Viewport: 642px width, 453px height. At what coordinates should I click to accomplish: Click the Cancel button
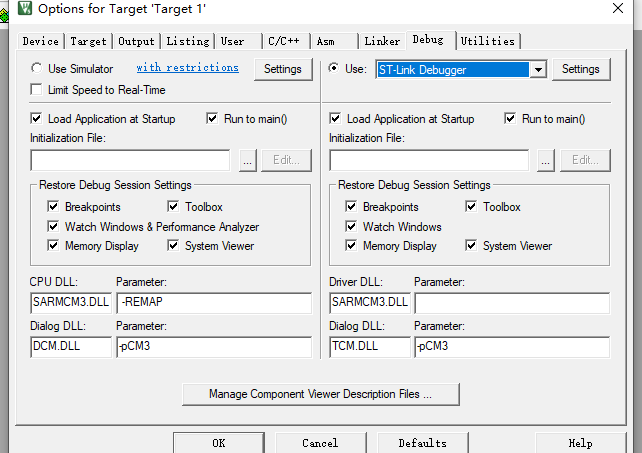tap(321, 443)
